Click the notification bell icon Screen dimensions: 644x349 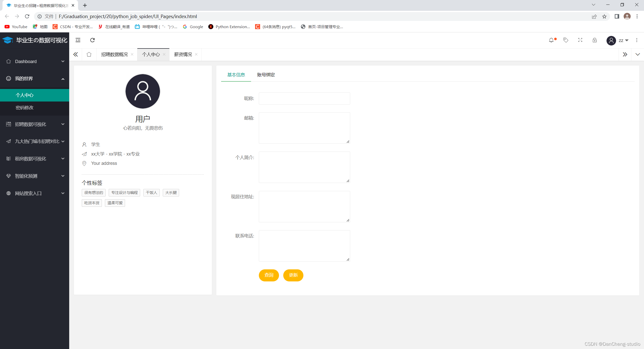pyautogui.click(x=551, y=40)
